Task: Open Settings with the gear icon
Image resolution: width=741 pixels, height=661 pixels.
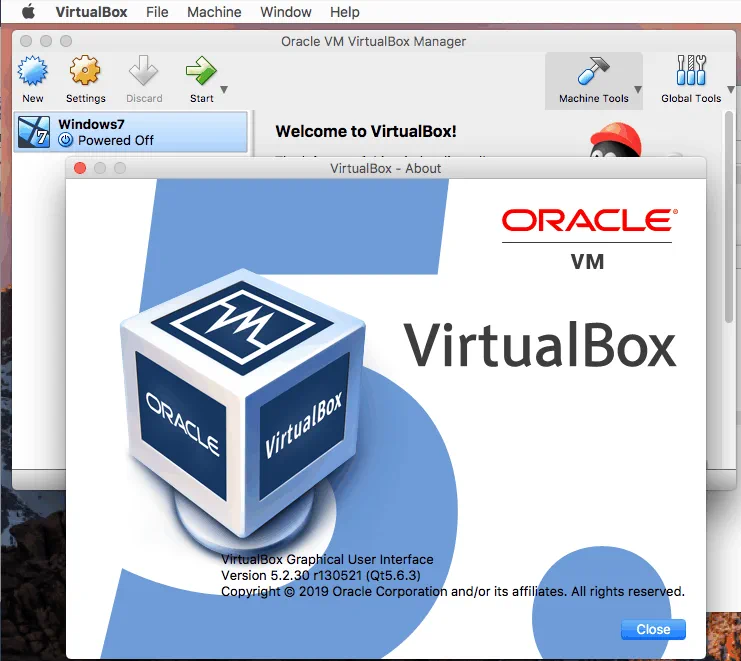Action: click(85, 72)
